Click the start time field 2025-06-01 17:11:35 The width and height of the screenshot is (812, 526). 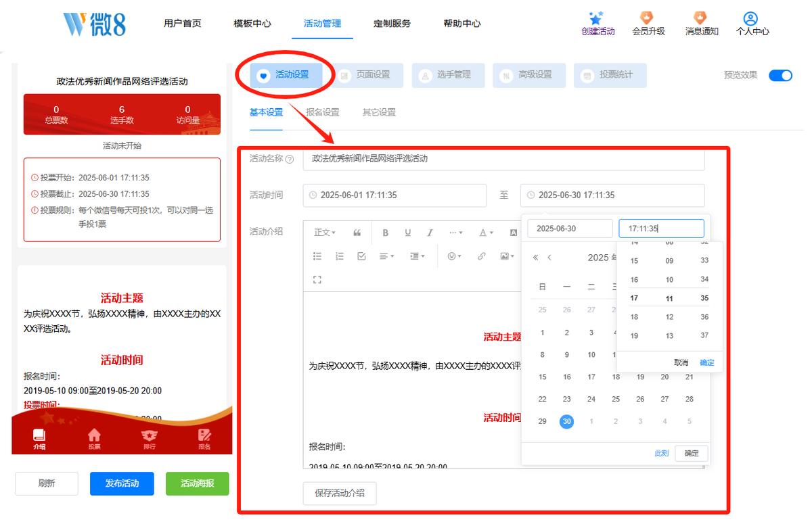pos(395,195)
